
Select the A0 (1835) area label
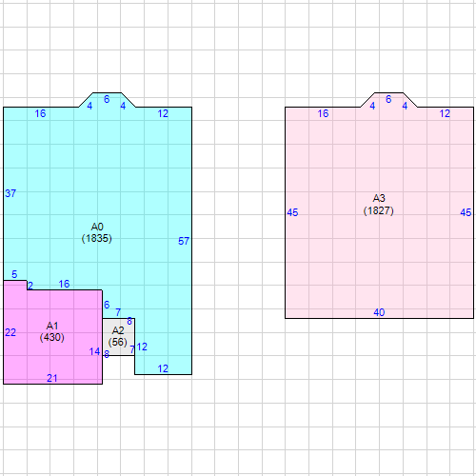point(97,232)
